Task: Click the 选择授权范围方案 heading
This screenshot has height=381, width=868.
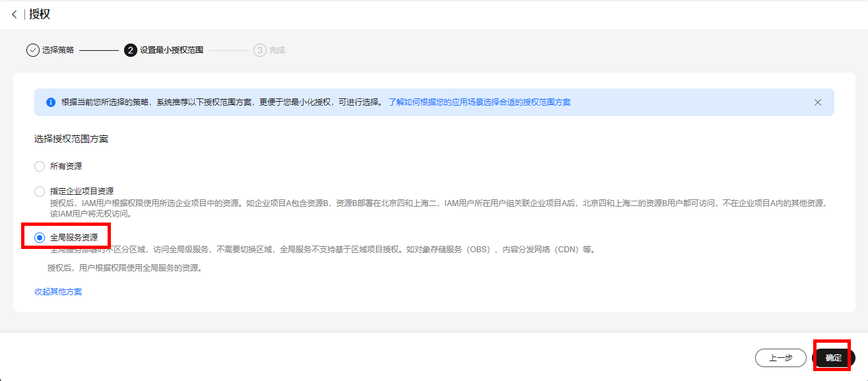Action: click(x=71, y=139)
